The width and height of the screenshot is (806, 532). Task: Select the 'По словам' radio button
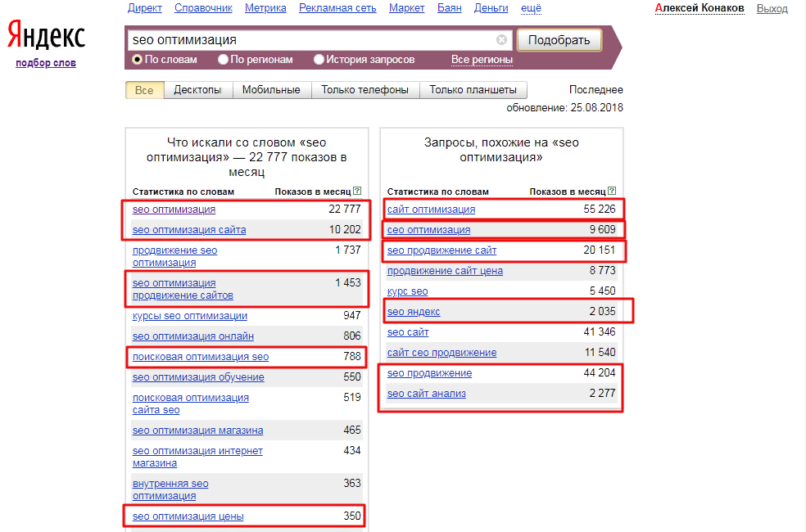(137, 60)
